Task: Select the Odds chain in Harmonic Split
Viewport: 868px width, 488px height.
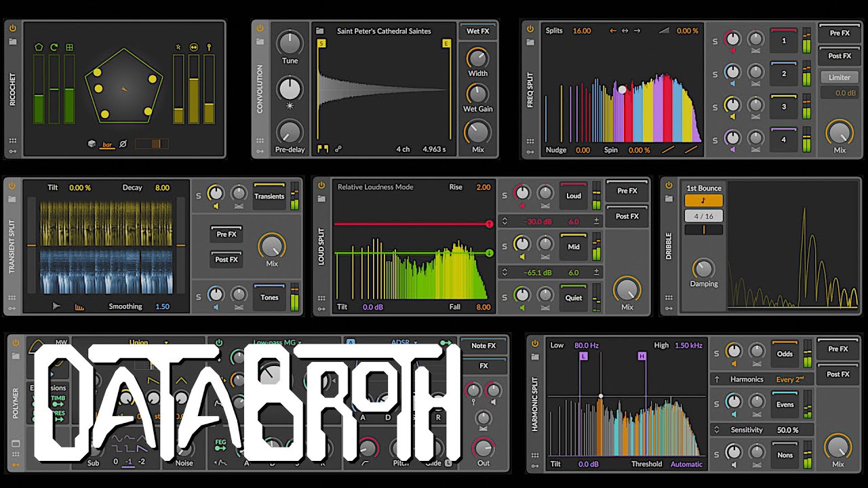Action: click(785, 353)
